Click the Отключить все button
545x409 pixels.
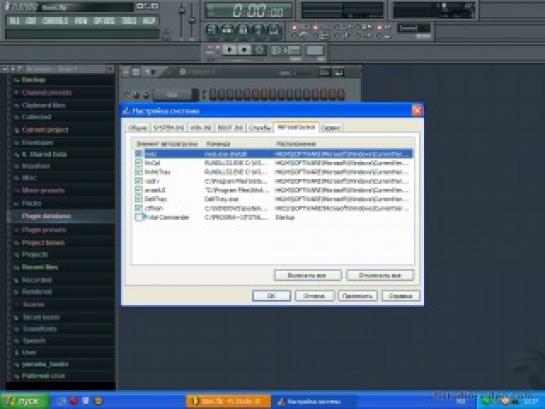click(x=380, y=276)
